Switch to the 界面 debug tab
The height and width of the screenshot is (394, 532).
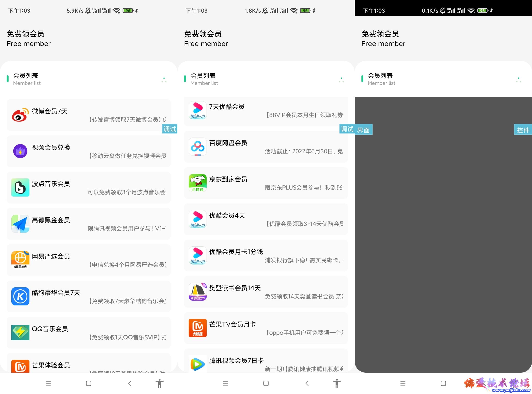(x=363, y=130)
